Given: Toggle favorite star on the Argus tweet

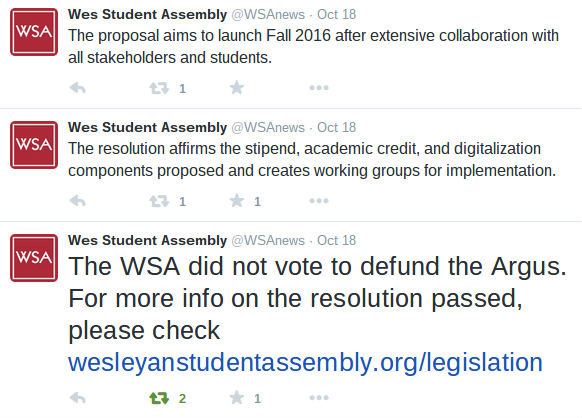Looking at the screenshot, I should [236, 398].
